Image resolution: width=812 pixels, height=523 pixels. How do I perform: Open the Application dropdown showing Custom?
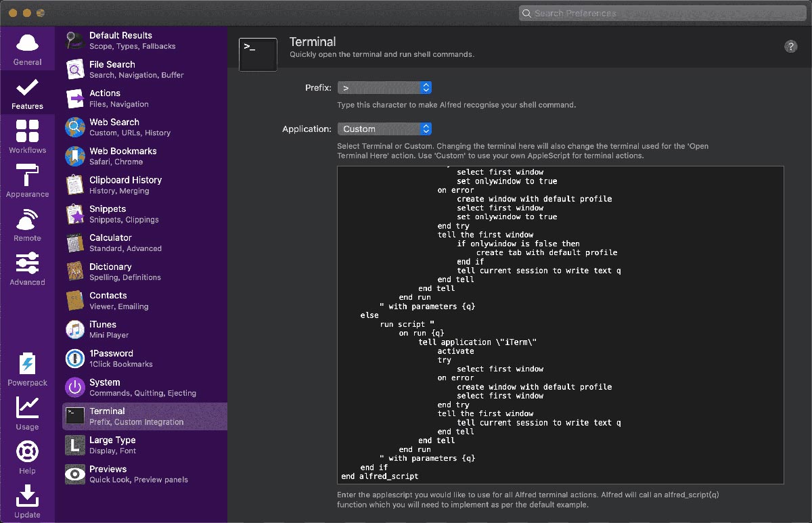[x=384, y=129]
